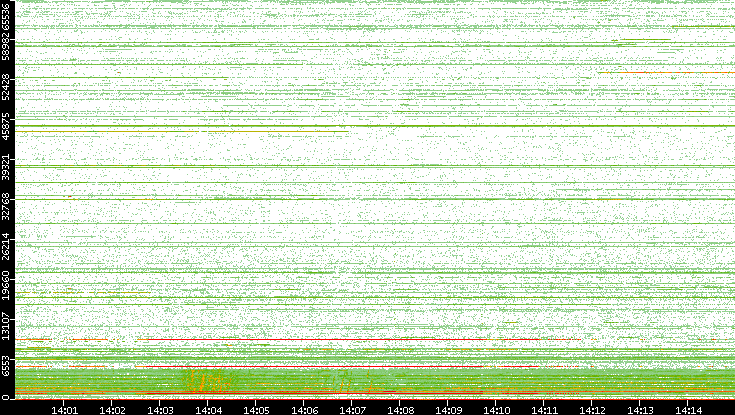Select the 14:10 time axis label

point(496,410)
